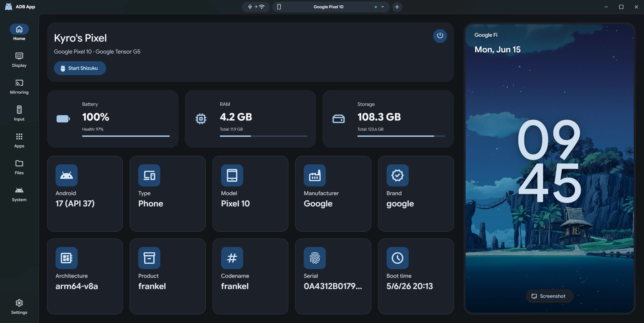644x323 pixels.
Task: Click the Model tablet icon
Action: point(232,175)
